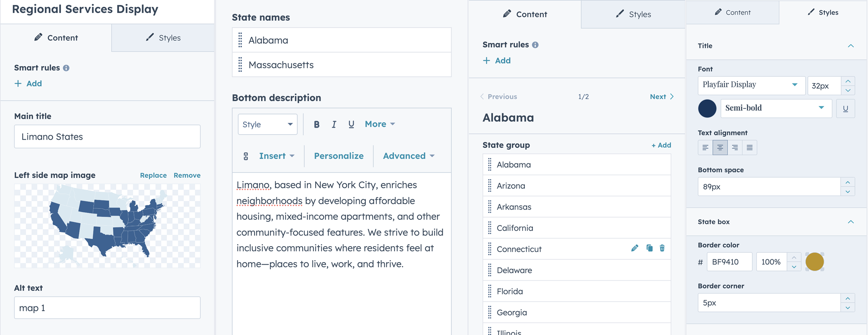Select left text alignment
Image resolution: width=868 pixels, height=335 pixels.
pos(705,147)
